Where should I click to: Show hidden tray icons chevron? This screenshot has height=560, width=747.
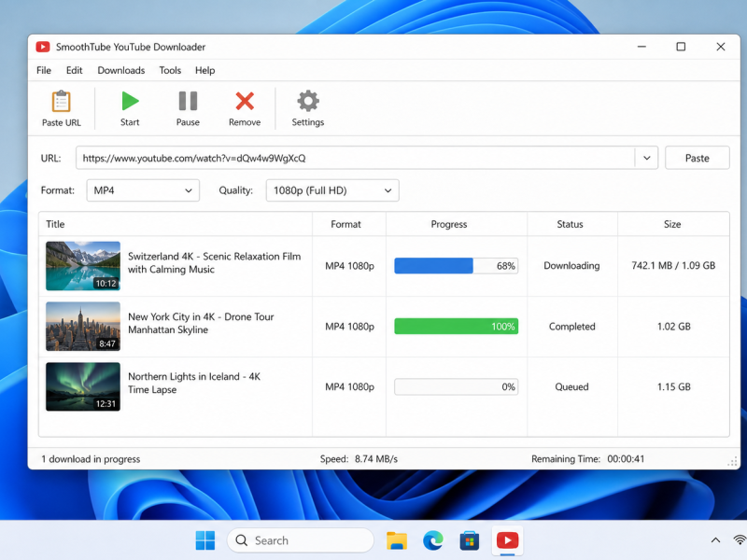point(715,540)
